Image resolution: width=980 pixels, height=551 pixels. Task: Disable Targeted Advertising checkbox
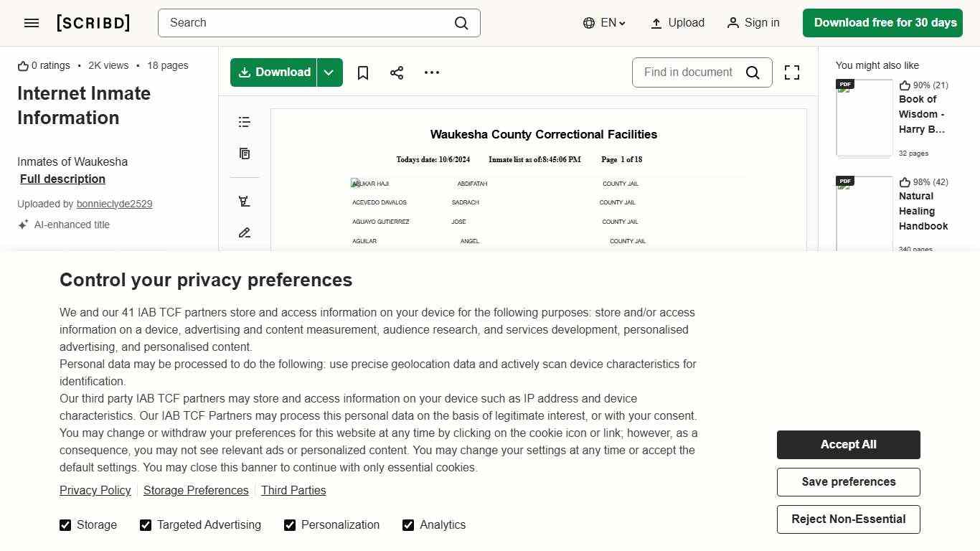click(x=146, y=525)
